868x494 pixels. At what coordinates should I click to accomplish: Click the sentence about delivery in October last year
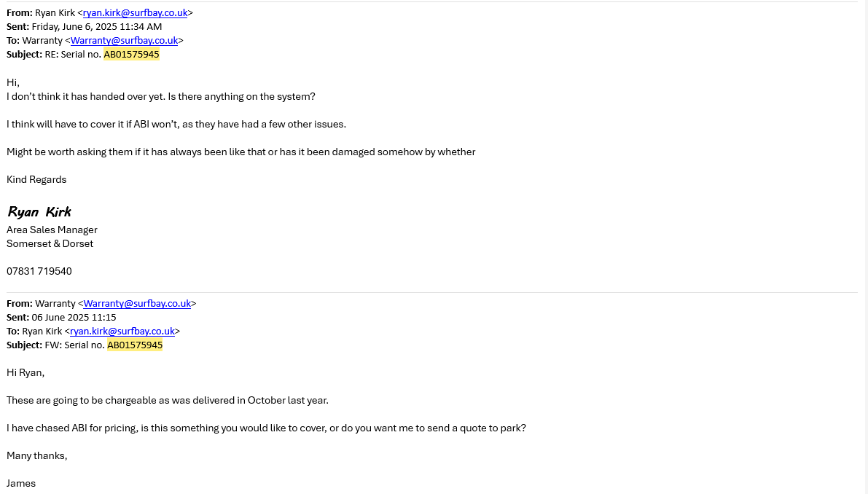coord(168,401)
